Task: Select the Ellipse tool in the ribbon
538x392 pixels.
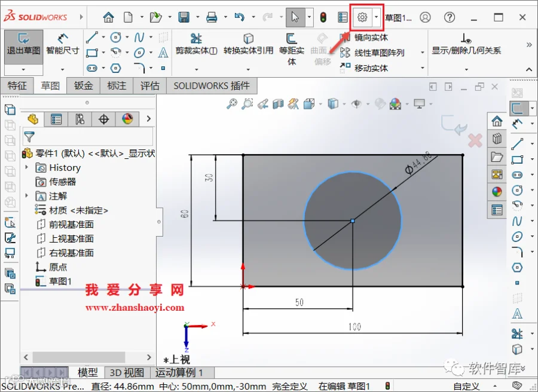Action: [139, 53]
